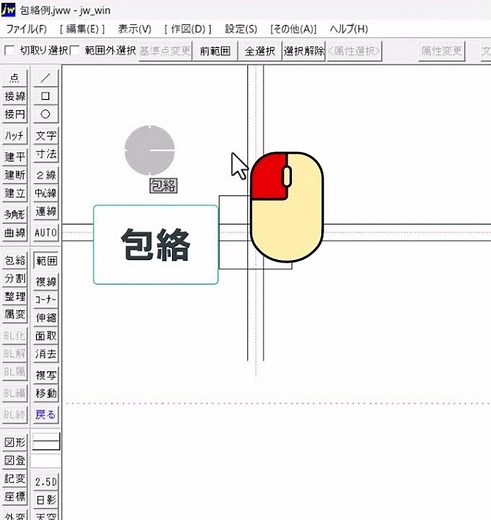Select the コーナー corner tool
The height and width of the screenshot is (520, 491).
point(46,300)
